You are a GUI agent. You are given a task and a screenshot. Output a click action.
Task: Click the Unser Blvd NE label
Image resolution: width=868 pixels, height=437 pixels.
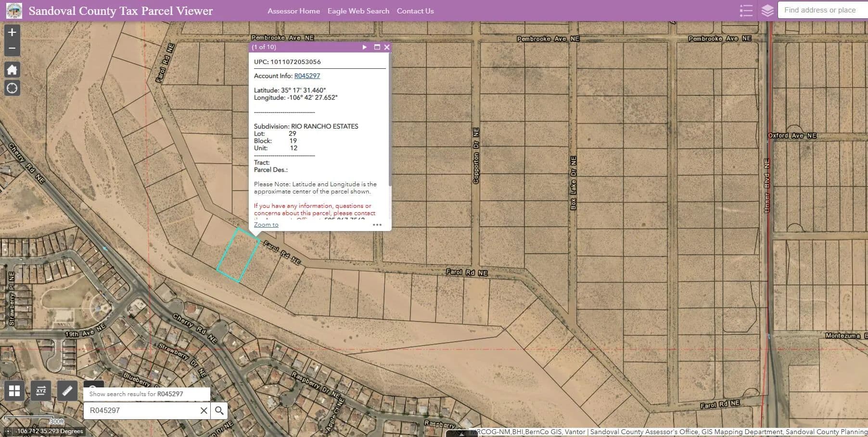tap(766, 185)
